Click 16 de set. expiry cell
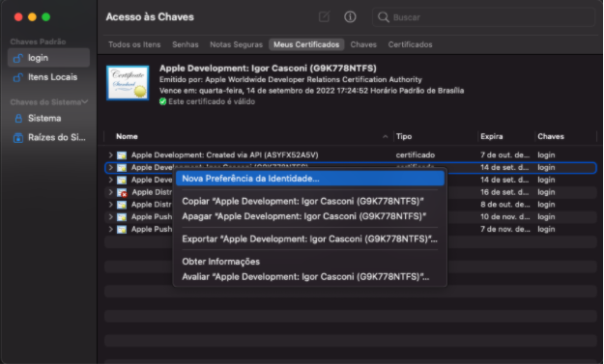 pos(504,192)
